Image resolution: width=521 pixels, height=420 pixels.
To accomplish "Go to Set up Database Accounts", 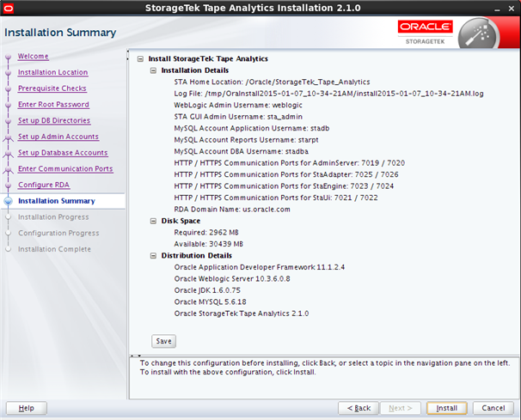I will pyautogui.click(x=63, y=153).
